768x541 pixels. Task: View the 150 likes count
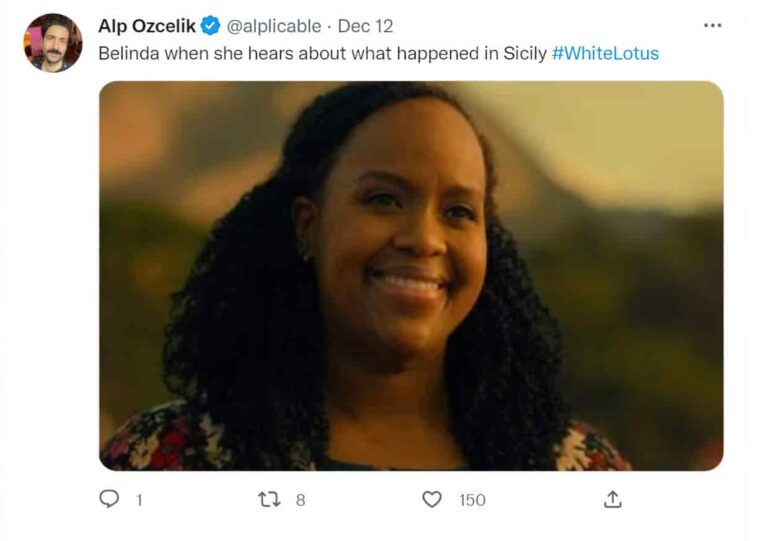472,499
